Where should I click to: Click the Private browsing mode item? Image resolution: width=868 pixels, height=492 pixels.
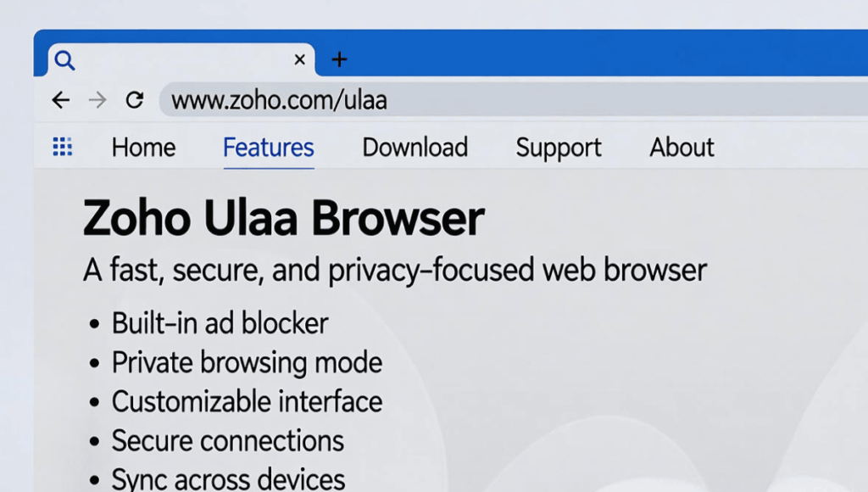pyautogui.click(x=247, y=363)
